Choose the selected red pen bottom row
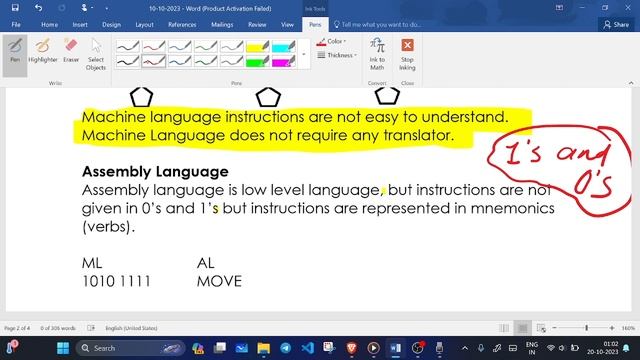The height and width of the screenshot is (360, 640). coord(154,61)
